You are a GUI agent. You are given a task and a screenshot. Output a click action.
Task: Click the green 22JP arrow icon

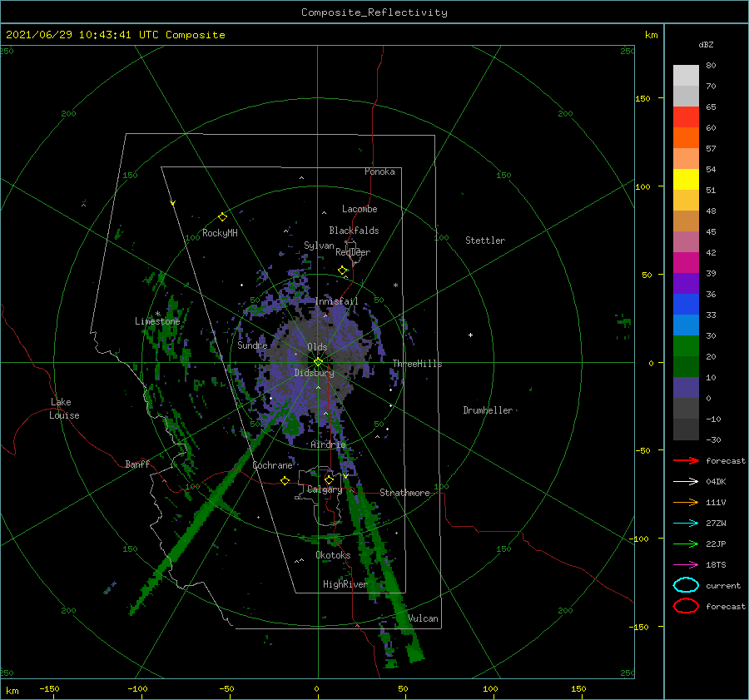(686, 544)
